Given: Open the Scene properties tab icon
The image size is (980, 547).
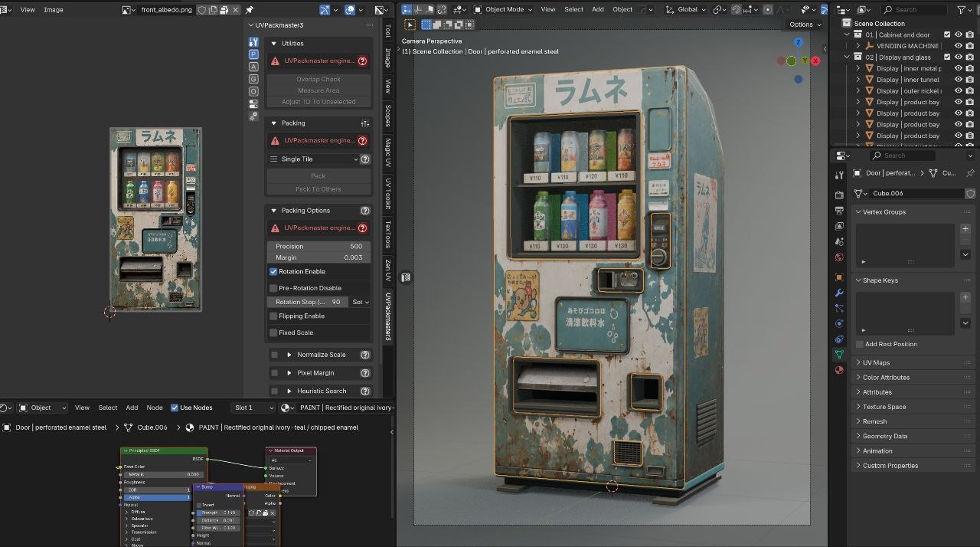Looking at the screenshot, I should (839, 241).
